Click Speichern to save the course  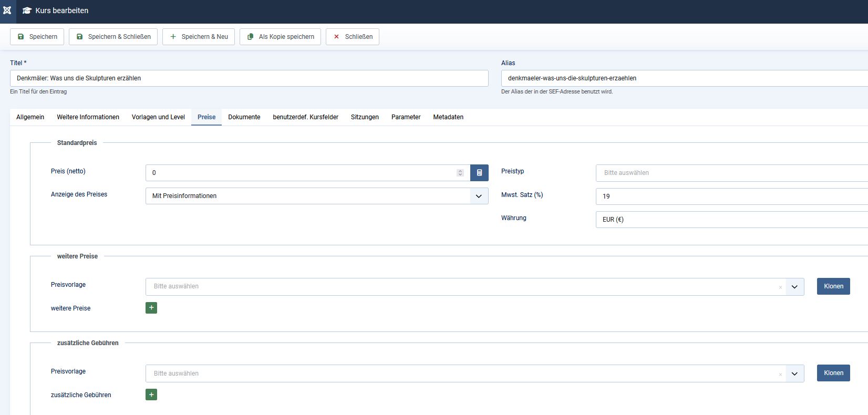click(37, 37)
